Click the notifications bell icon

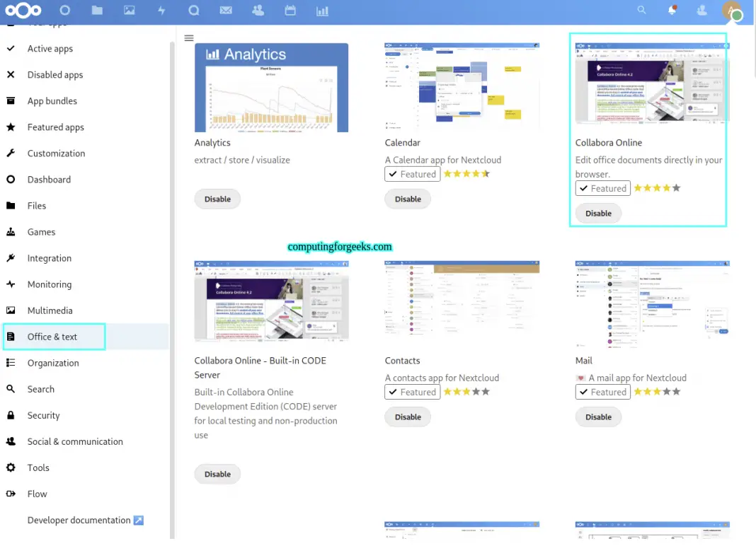[x=672, y=11]
